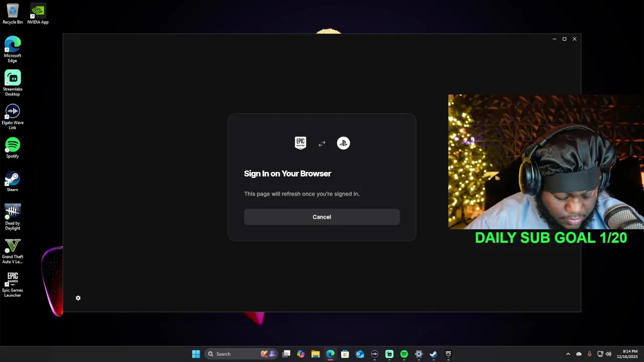This screenshot has width=644, height=362.
Task: Open OneDrive cloud tray icon
Action: pos(579,354)
